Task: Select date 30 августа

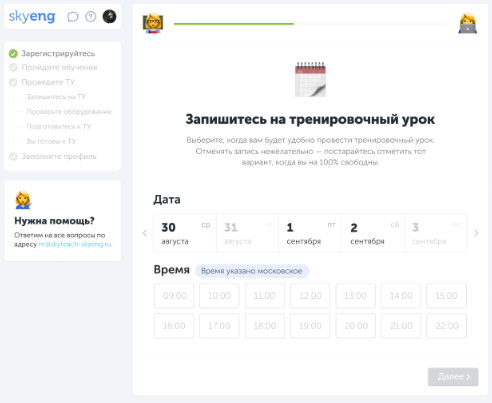Action: (x=185, y=233)
